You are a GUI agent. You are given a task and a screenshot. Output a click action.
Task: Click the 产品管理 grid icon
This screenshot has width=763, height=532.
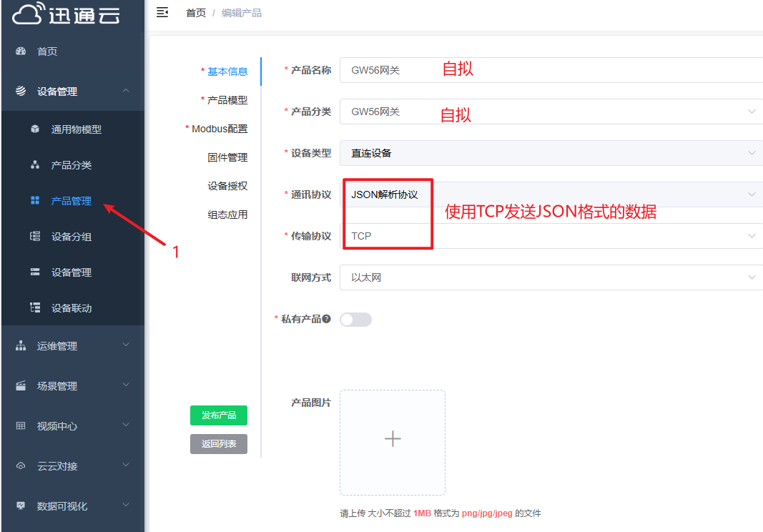click(x=35, y=201)
